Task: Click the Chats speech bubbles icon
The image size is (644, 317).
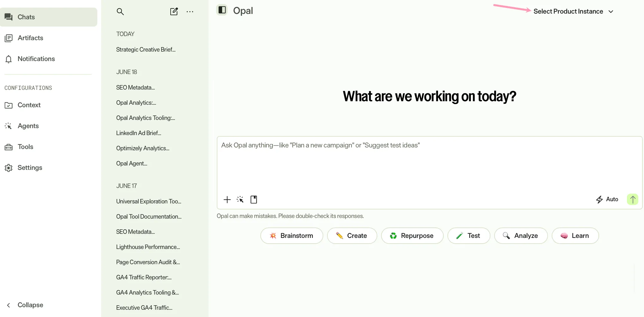Action: 9,17
